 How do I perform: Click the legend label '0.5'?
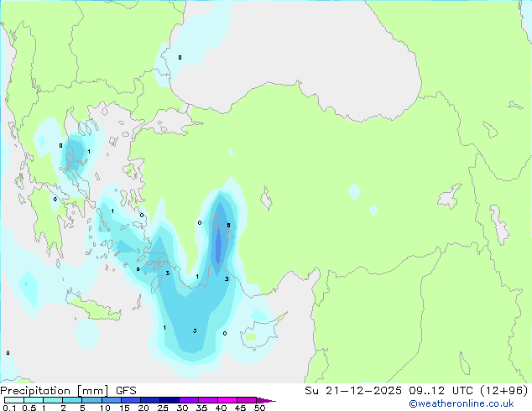(29, 408)
